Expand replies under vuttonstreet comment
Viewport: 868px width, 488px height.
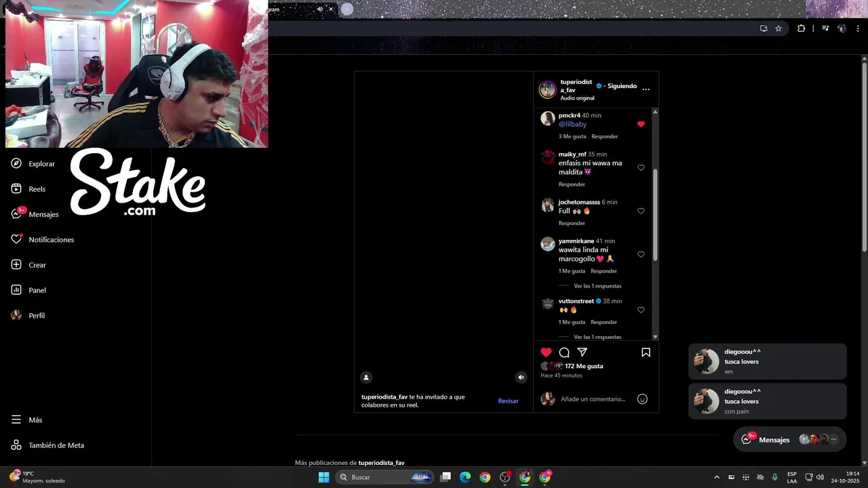click(597, 337)
